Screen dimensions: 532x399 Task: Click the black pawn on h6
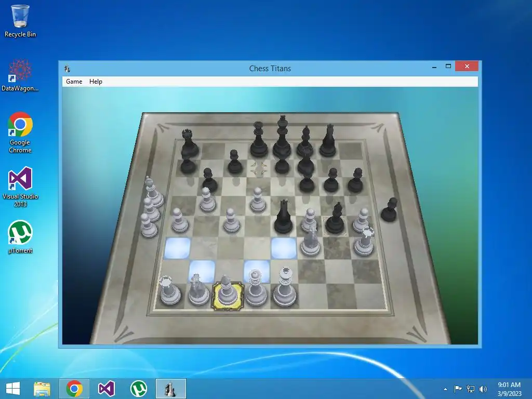pos(356,180)
